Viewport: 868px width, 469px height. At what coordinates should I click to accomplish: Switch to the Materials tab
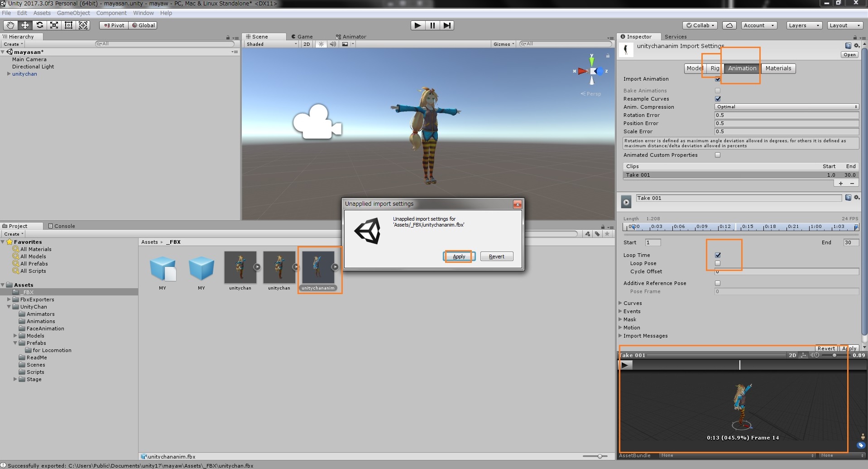[778, 68]
